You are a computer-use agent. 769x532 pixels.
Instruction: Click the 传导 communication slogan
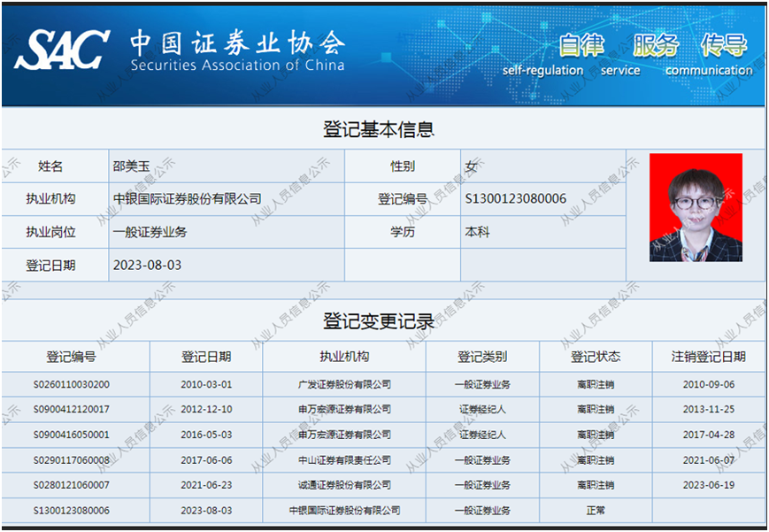coord(709,55)
